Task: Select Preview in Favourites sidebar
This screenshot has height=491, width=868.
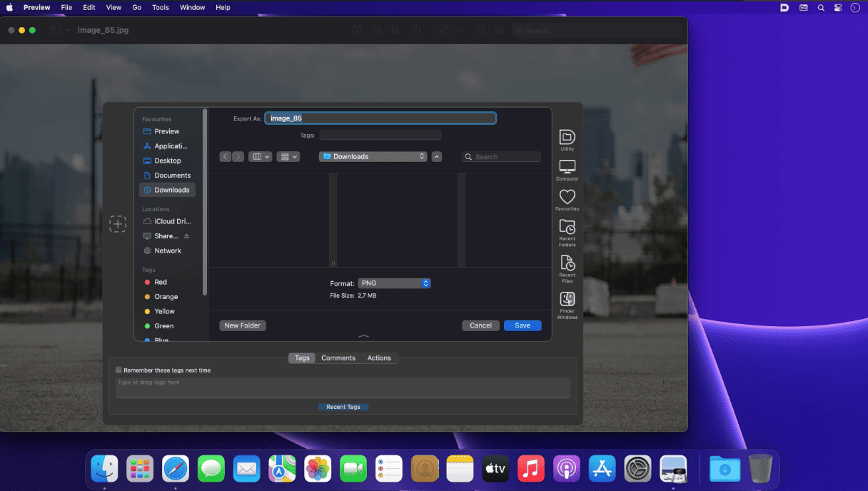Action: (x=167, y=131)
